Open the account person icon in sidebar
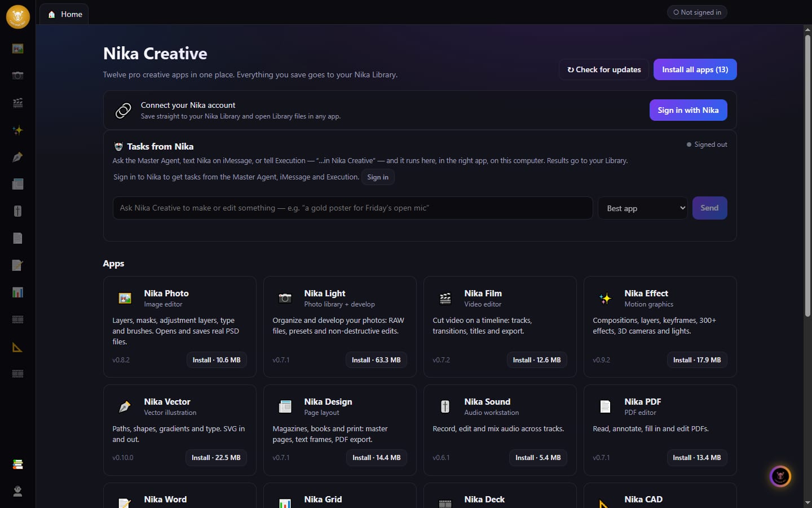Viewport: 812px width, 508px height. tap(17, 491)
